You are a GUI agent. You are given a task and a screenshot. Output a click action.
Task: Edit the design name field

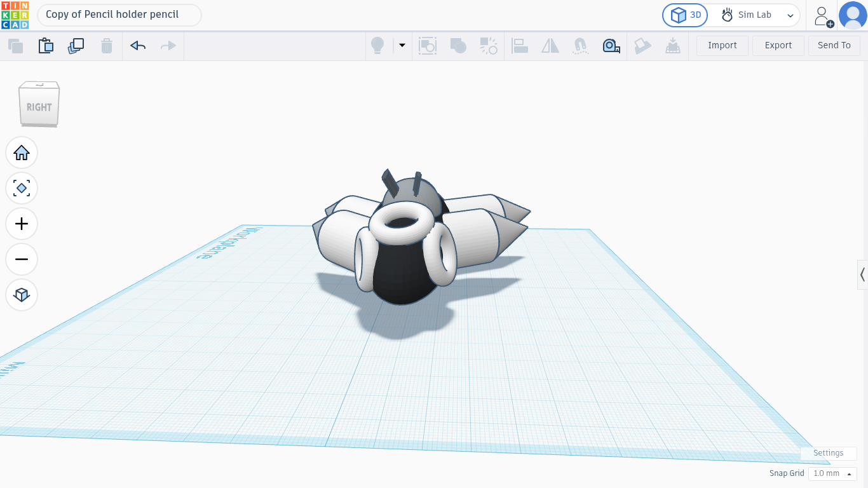coord(119,15)
